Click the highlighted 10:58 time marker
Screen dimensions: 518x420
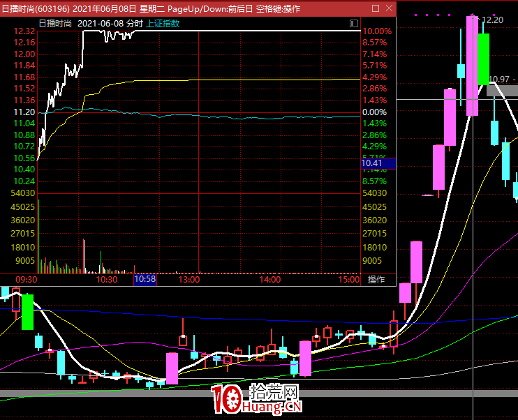pyautogui.click(x=145, y=279)
